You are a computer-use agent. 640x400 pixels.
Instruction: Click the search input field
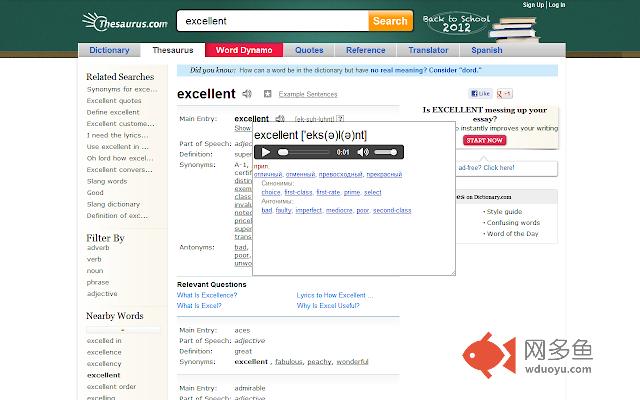[x=272, y=20]
